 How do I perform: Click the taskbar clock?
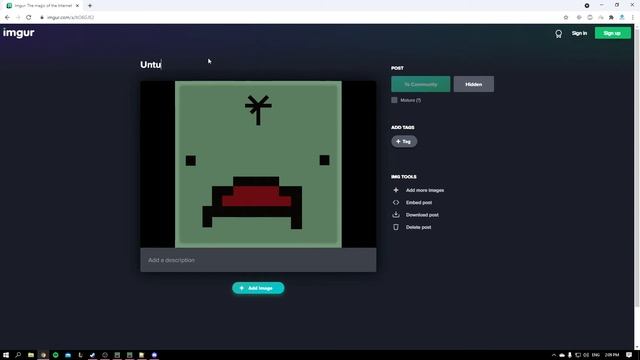[x=612, y=355]
